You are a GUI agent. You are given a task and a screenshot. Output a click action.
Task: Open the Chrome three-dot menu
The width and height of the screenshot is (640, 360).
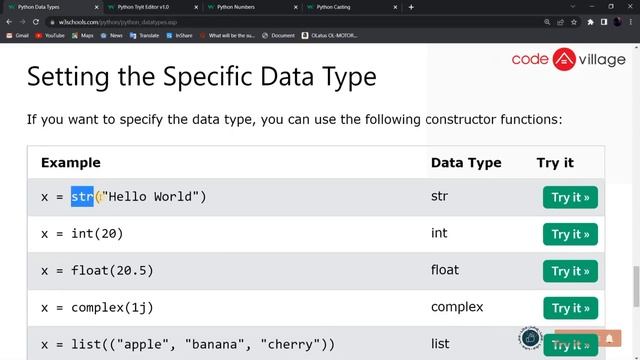click(x=631, y=22)
